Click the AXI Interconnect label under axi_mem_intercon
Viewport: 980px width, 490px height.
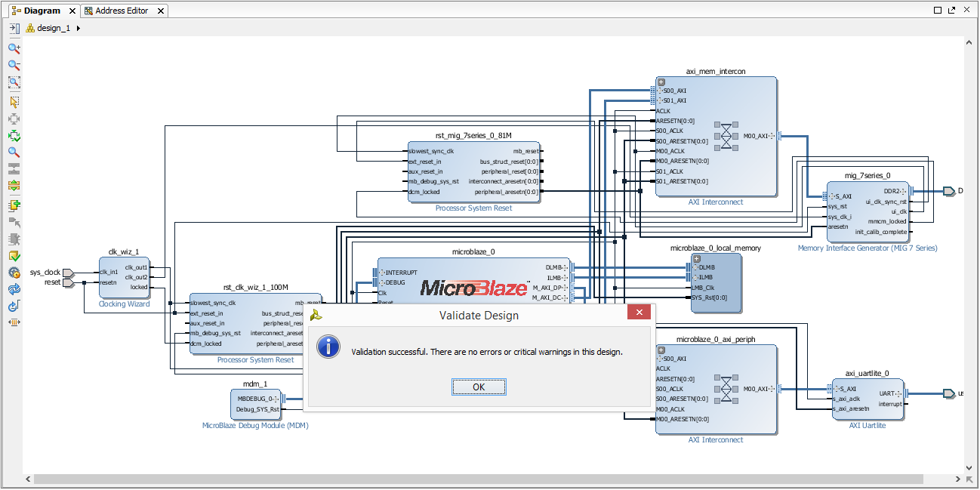pos(716,202)
